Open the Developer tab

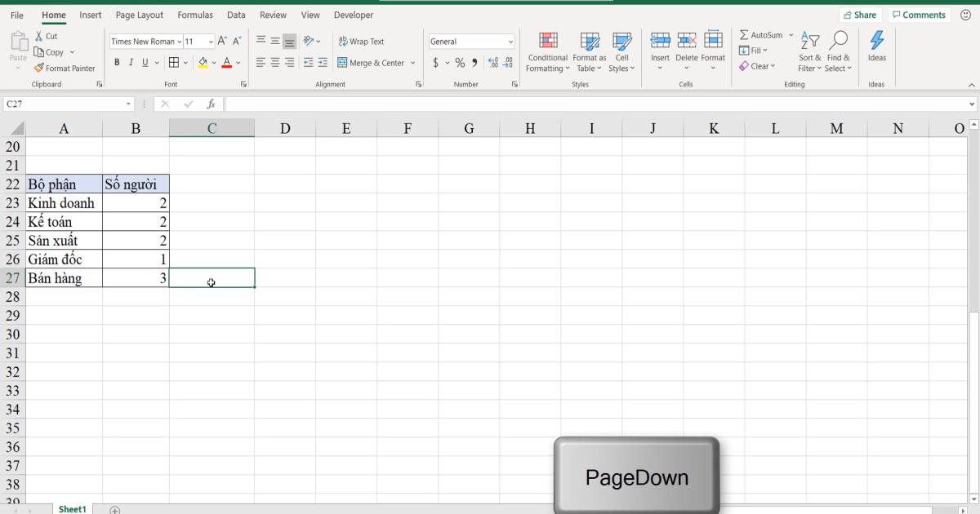pos(353,15)
